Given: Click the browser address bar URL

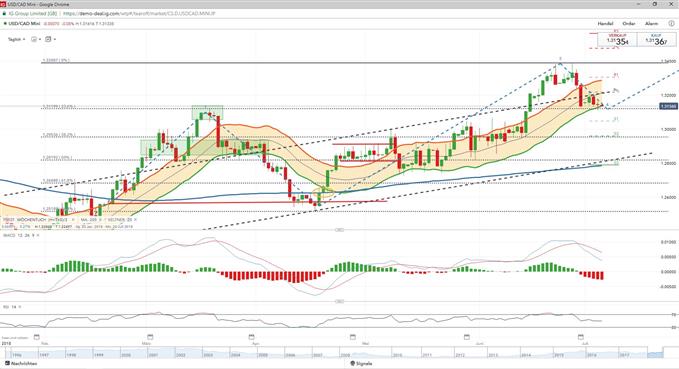Looking at the screenshot, I should pos(139,13).
